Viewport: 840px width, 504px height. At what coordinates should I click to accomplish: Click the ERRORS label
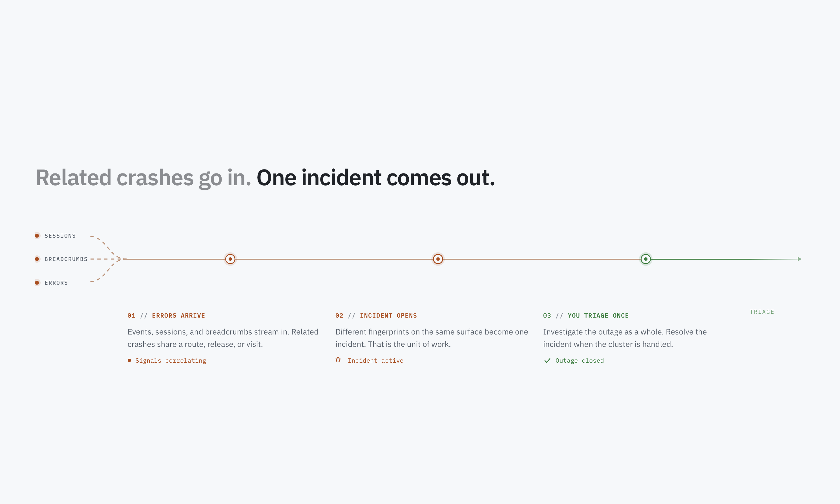[56, 283]
